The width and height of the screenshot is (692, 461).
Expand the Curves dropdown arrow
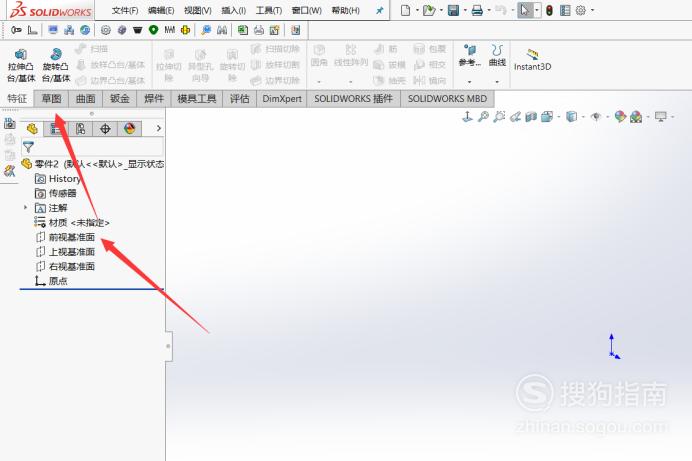(x=497, y=82)
